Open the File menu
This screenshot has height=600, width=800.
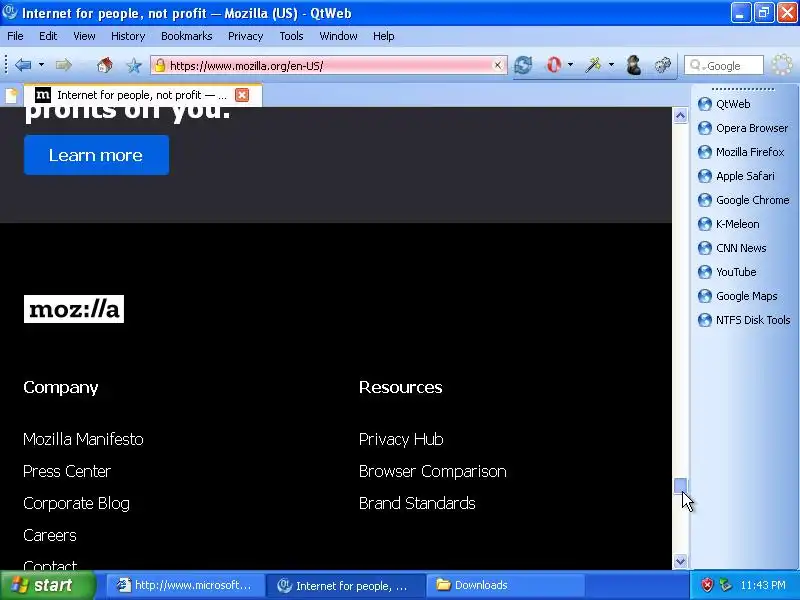(15, 36)
